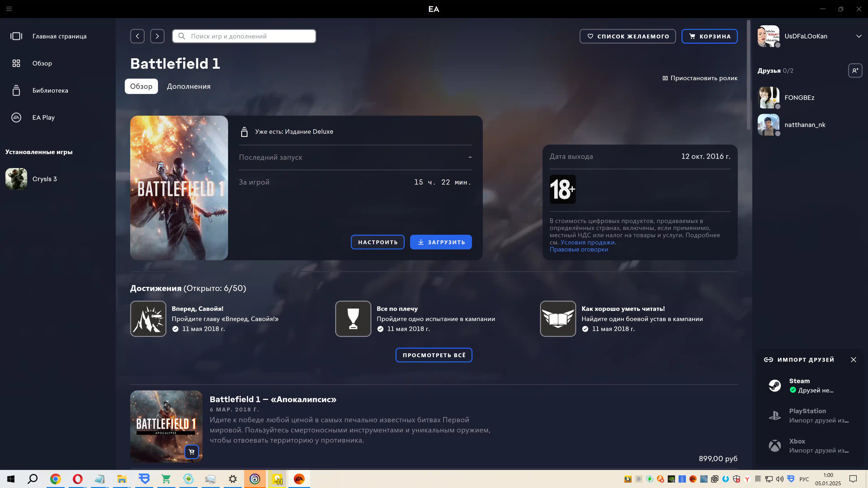The height and width of the screenshot is (488, 868).
Task: Switch the РУС input language indicator
Action: point(804,479)
